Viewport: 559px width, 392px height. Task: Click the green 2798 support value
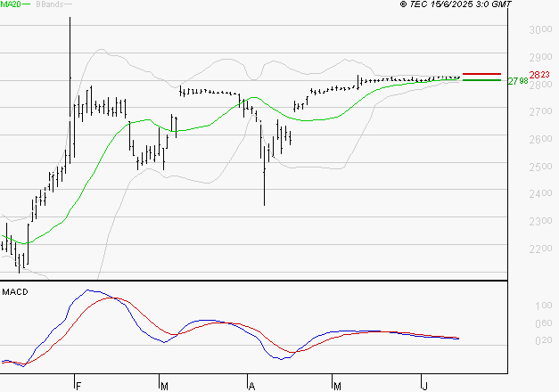pyautogui.click(x=518, y=81)
